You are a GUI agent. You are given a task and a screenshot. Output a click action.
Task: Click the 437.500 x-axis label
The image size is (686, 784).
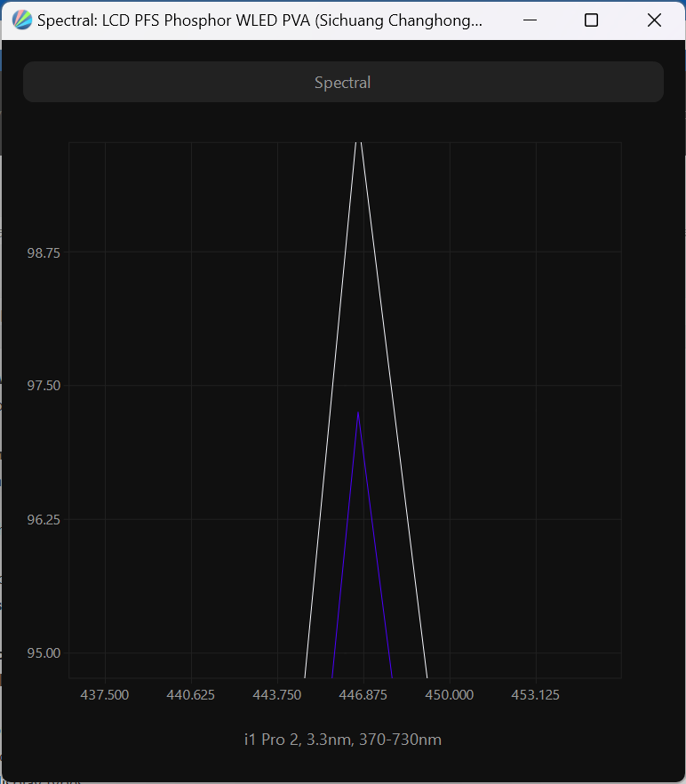105,695
